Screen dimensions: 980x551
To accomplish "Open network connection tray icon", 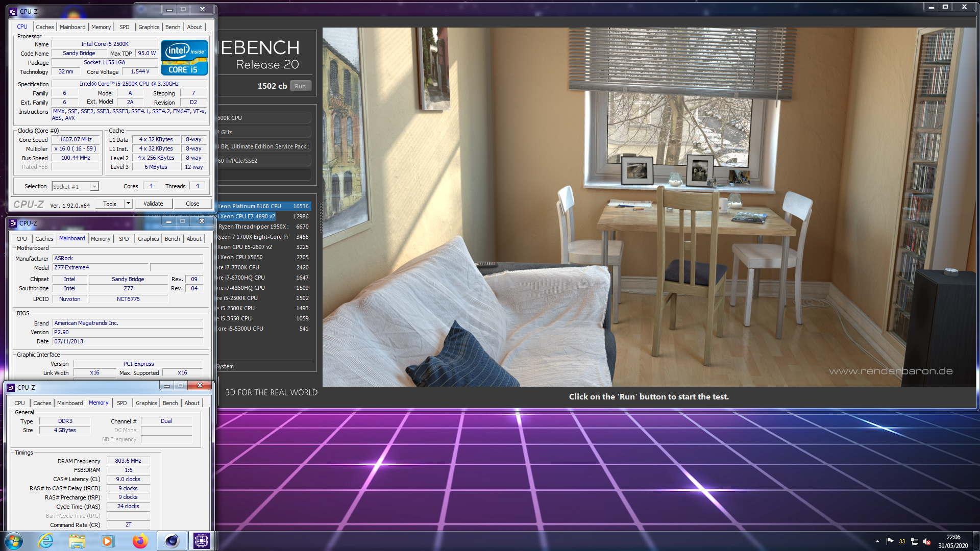I will (x=915, y=541).
